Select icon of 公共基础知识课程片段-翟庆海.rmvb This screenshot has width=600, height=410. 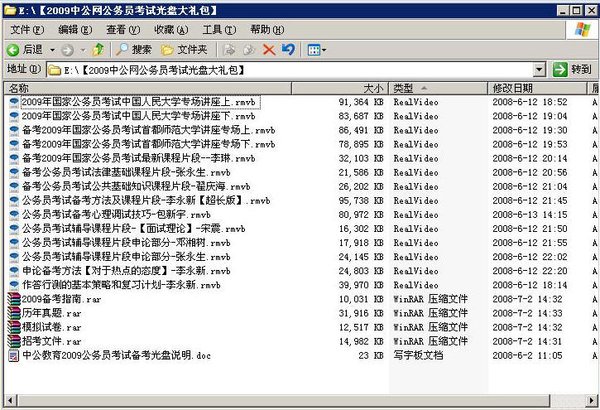pos(14,186)
